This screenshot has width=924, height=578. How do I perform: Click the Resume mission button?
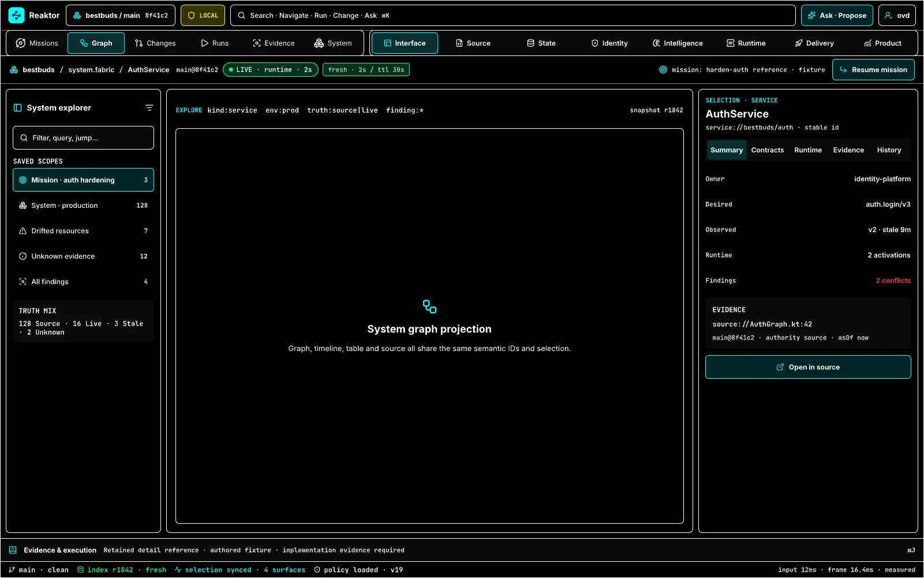click(x=873, y=70)
